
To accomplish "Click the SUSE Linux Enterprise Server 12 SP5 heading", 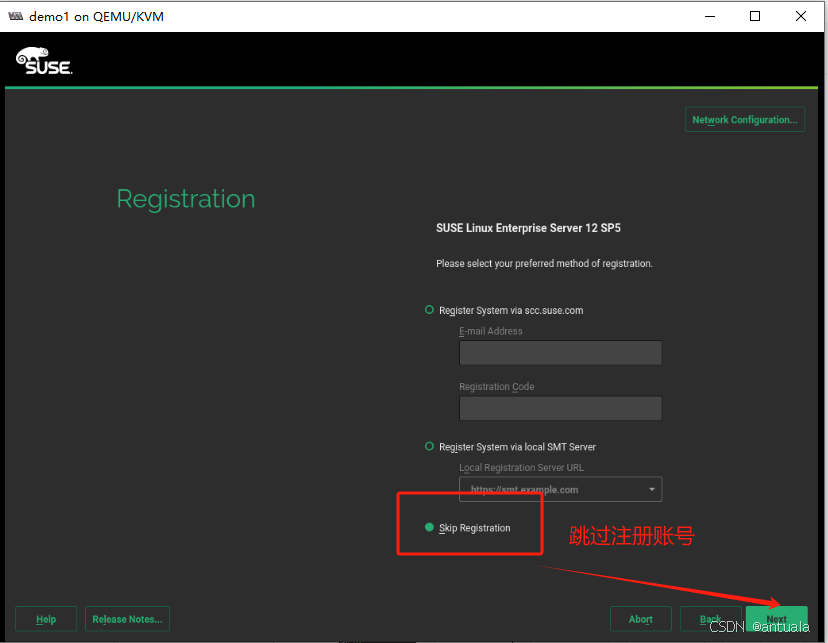I will [x=528, y=228].
